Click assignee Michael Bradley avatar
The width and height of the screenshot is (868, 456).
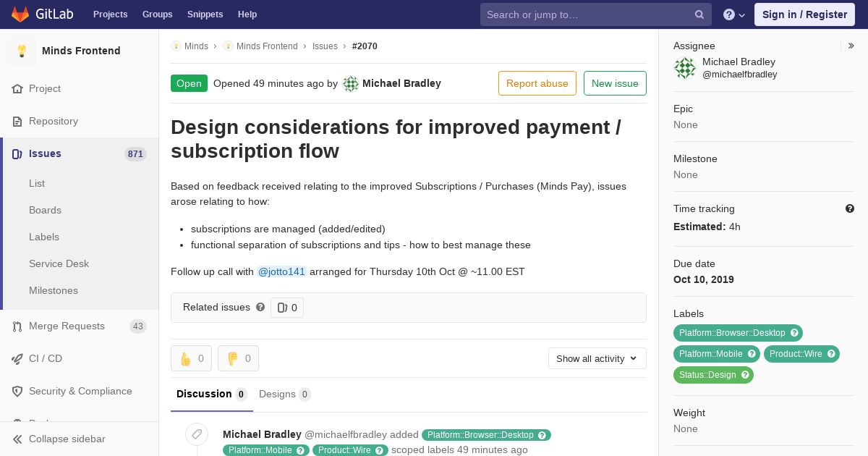point(684,68)
